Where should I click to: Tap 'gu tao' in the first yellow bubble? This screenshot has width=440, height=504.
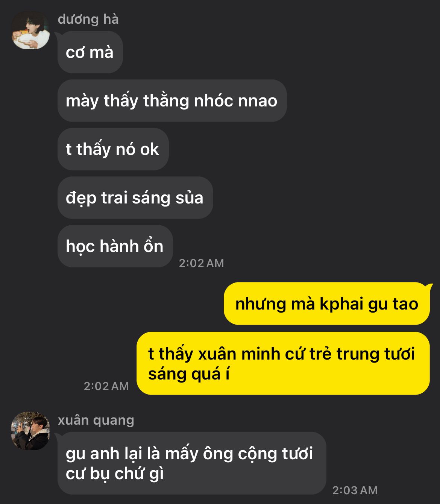pyautogui.click(x=393, y=304)
